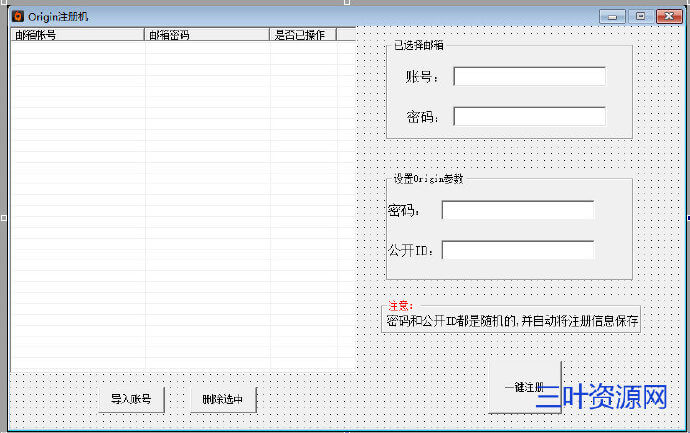Image resolution: width=690 pixels, height=433 pixels.
Task: Focus the 密码 field in 设置Origin参数
Action: coord(518,210)
